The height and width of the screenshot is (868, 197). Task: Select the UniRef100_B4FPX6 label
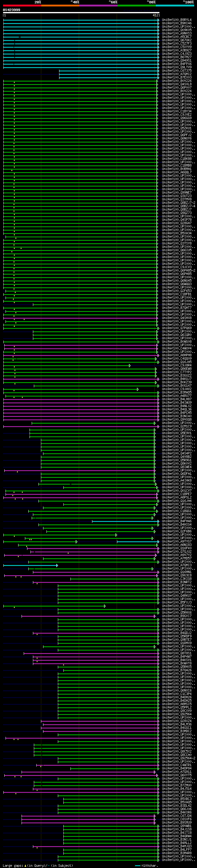coord(177,64)
